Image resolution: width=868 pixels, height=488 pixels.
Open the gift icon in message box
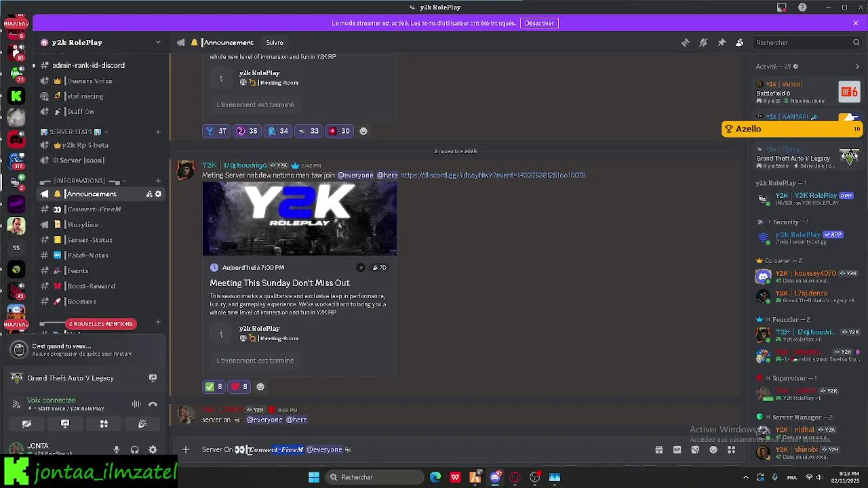point(658,449)
